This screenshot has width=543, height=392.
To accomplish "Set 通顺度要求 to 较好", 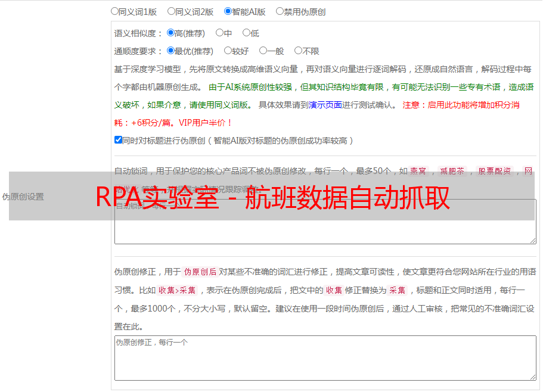I will [x=228, y=51].
